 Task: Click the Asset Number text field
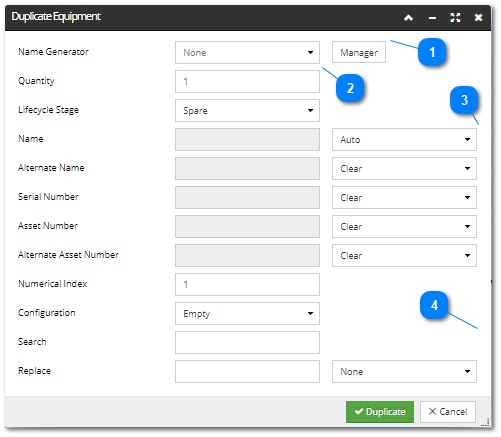(247, 226)
